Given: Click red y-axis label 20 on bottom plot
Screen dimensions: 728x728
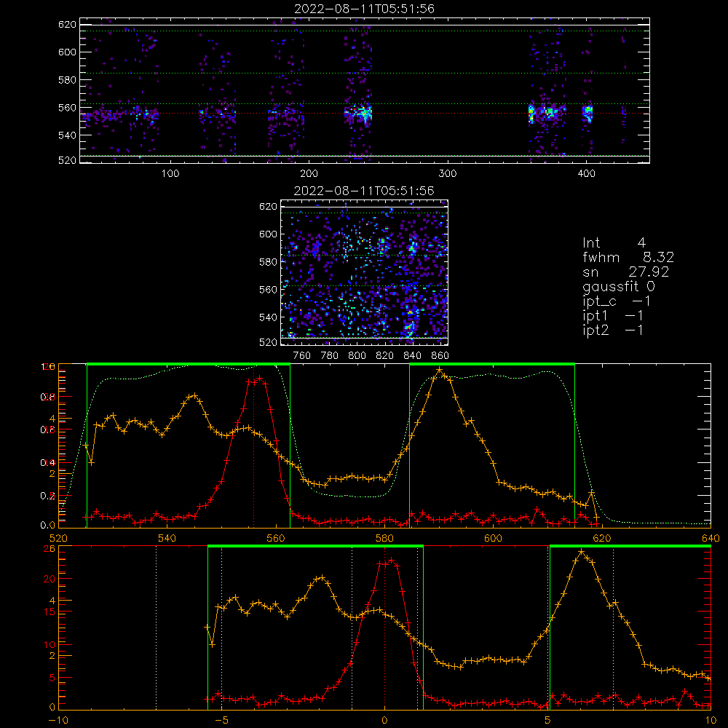Looking at the screenshot, I should point(50,579).
